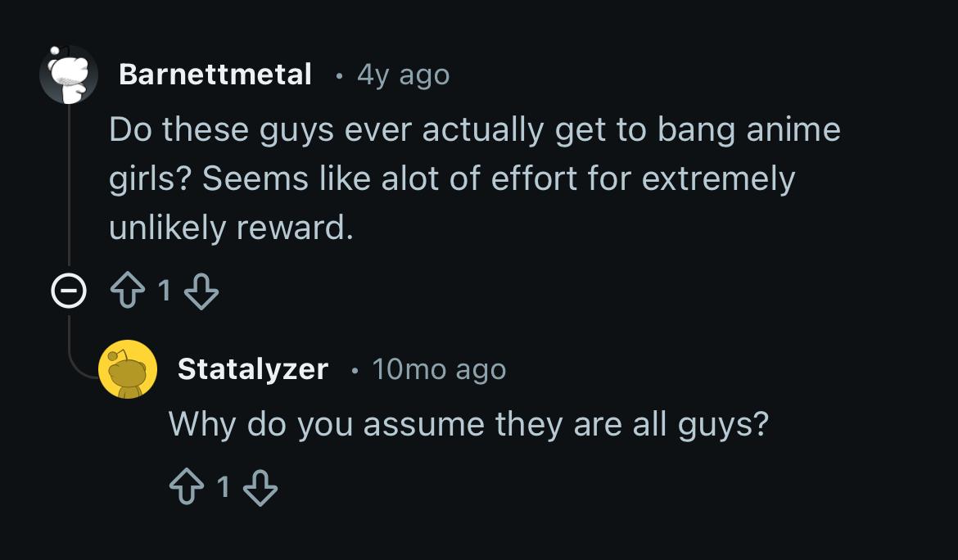Click the Barnettmetal username link
This screenshot has height=560, width=958.
pos(215,75)
